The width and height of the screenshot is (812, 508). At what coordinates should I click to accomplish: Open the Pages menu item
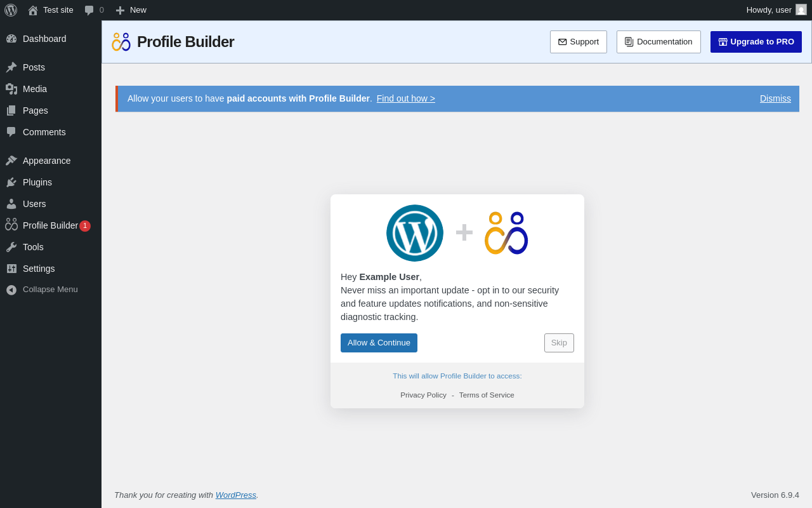tap(51, 110)
